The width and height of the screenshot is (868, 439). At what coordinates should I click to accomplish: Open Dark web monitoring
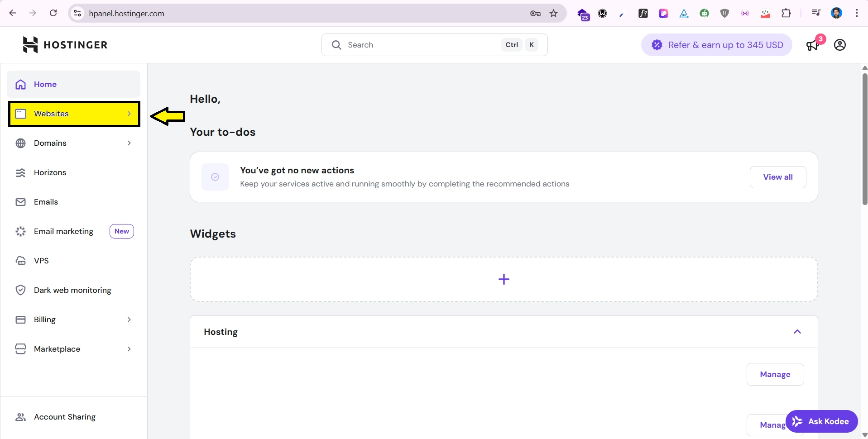pyautogui.click(x=72, y=290)
